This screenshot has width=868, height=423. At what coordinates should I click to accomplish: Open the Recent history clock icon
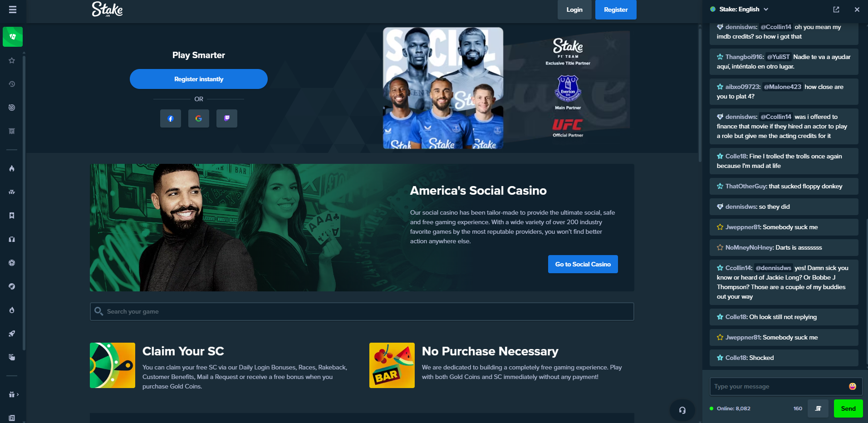12,84
